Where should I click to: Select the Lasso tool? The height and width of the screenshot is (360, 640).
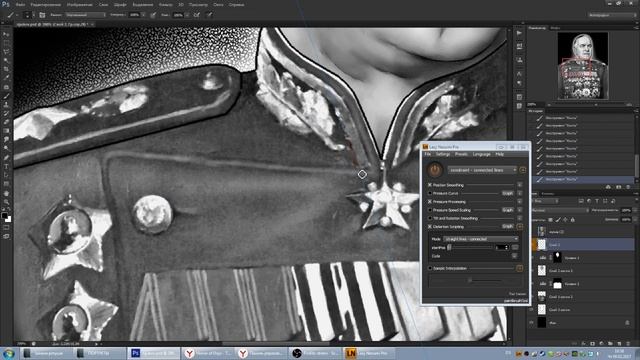point(6,52)
